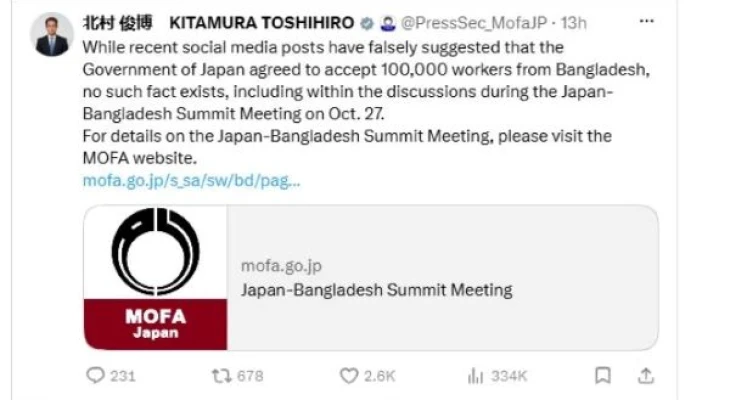
Task: Share the post using the upload arrow icon
Action: tap(646, 376)
